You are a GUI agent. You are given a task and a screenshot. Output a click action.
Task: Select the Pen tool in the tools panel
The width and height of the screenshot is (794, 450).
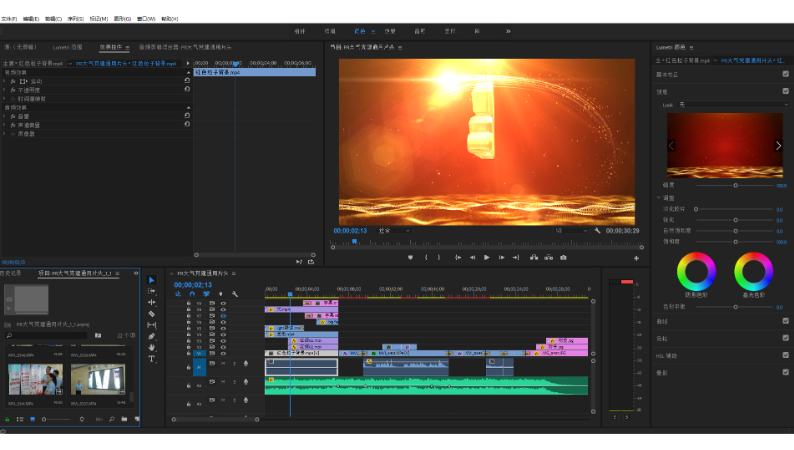pos(152,336)
